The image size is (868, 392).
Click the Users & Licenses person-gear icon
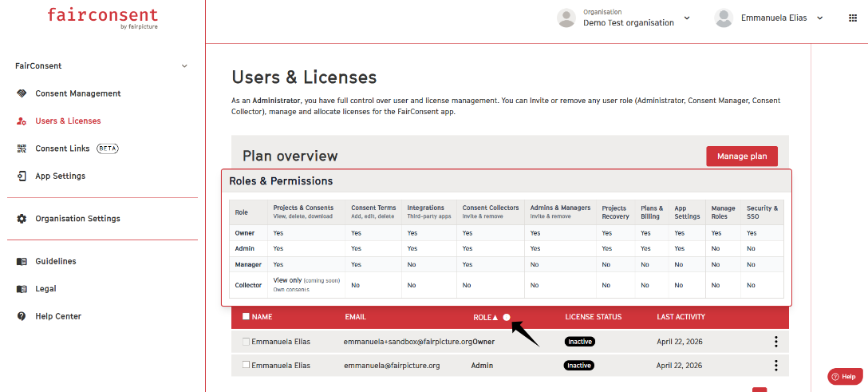(22, 121)
